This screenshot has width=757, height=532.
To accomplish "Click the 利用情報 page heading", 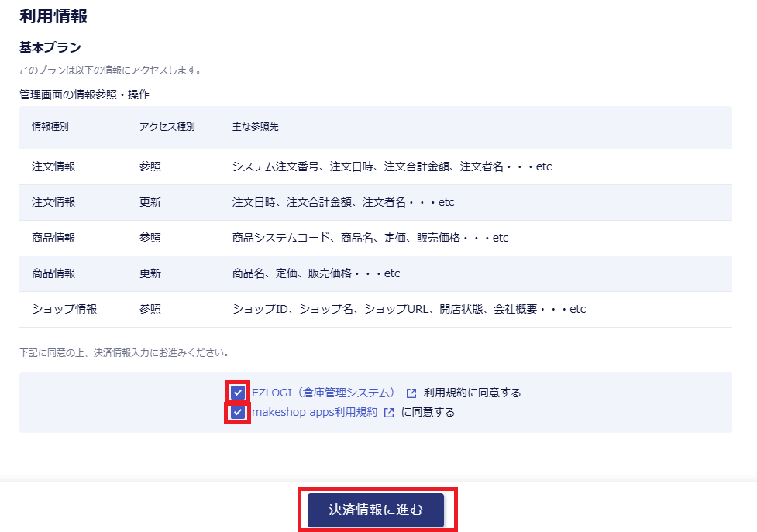I will pos(53,16).
